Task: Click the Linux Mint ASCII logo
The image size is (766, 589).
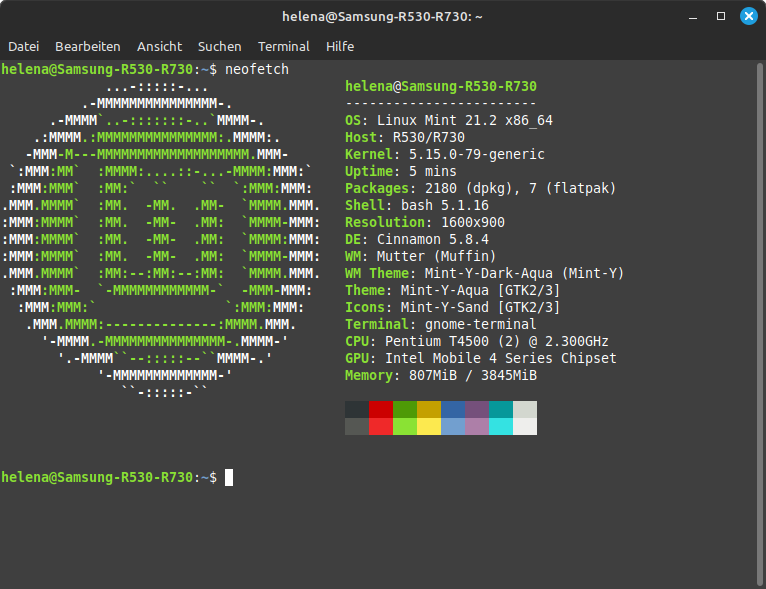Action: tap(161, 239)
